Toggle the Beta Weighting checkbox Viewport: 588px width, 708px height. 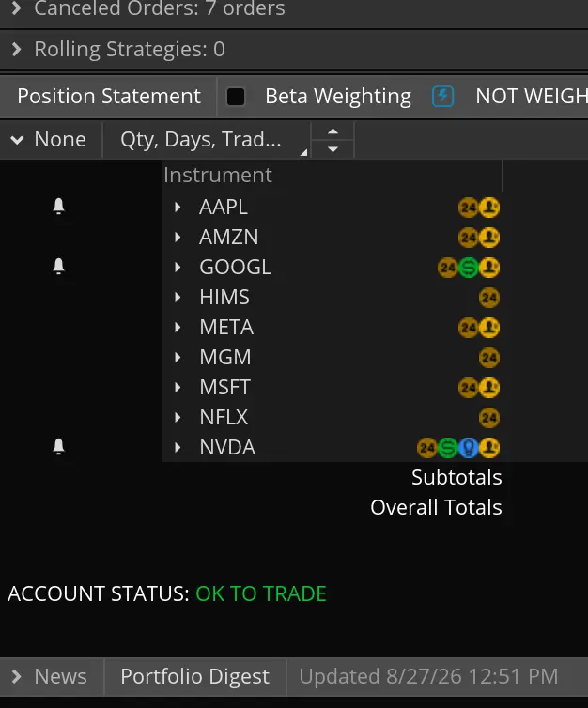(236, 96)
